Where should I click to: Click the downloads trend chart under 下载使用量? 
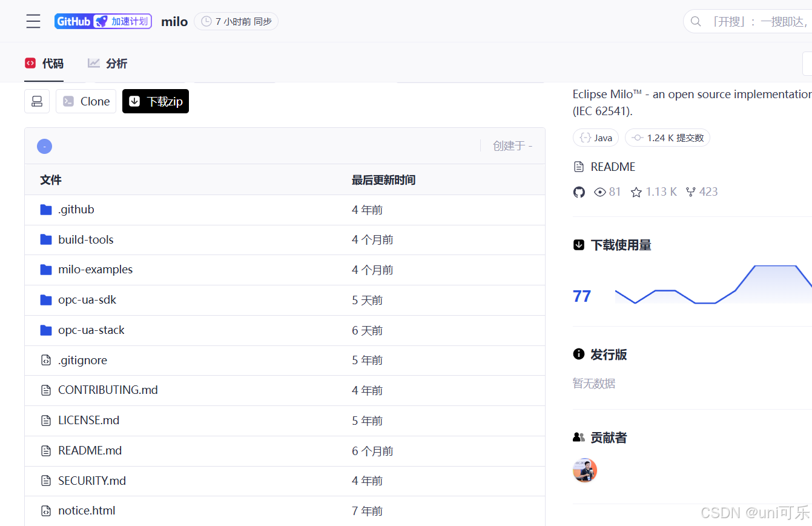[x=715, y=284]
